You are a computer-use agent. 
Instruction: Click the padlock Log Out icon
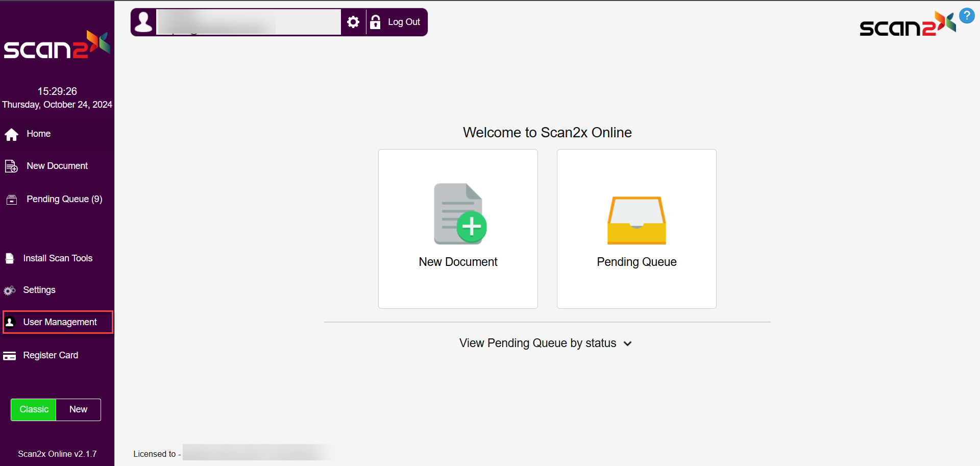click(x=375, y=22)
